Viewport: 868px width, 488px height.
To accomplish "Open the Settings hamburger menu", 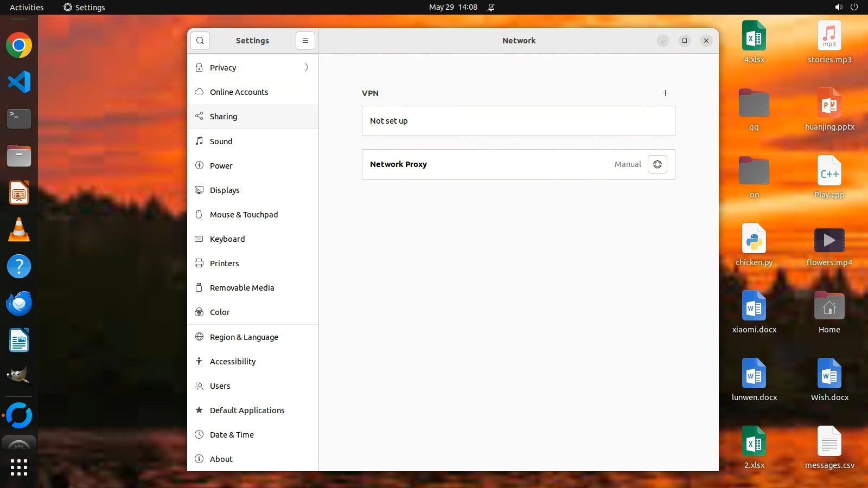I will click(305, 41).
